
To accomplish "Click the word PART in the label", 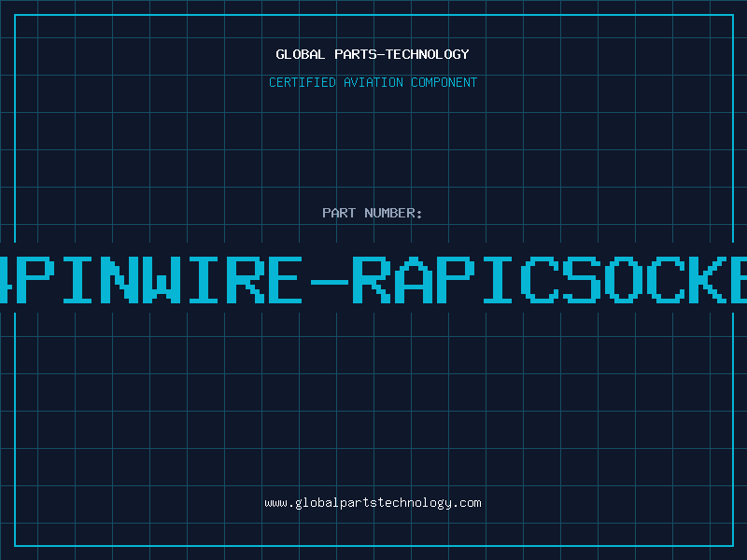I will click(338, 213).
